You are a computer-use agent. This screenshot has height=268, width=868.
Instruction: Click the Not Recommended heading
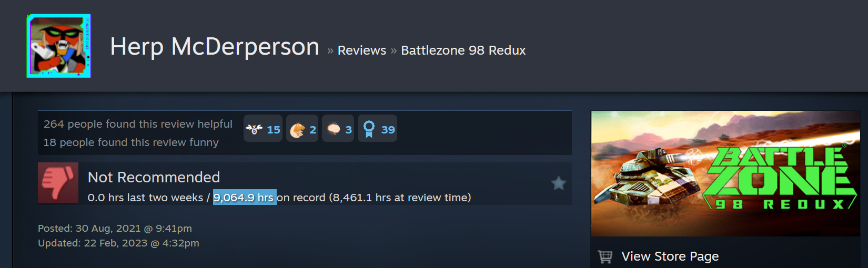point(154,178)
